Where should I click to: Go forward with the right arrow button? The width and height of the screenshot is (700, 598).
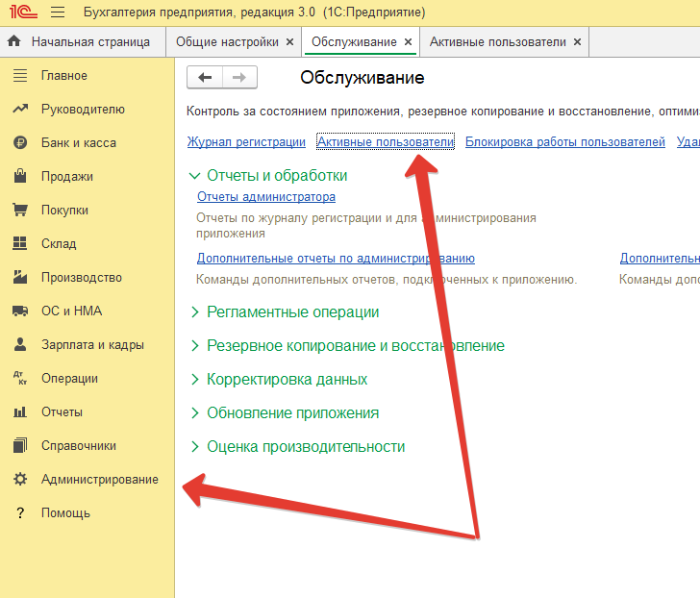239,77
